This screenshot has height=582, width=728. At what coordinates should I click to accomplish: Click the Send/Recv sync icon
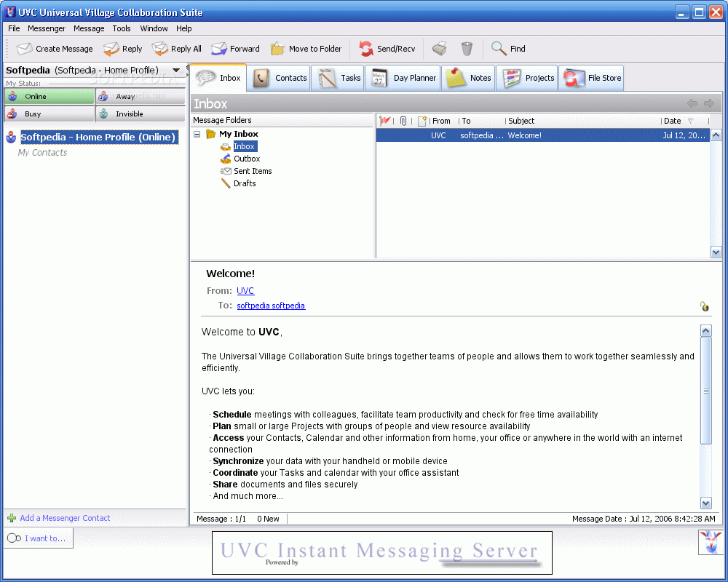point(366,49)
